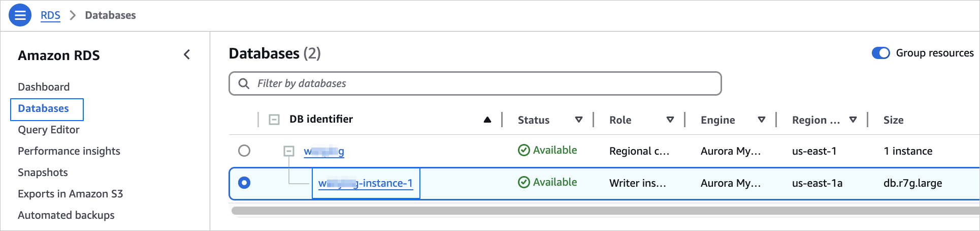The image size is (980, 231).
Task: Open the Dashboard sidebar item
Action: pos(44,87)
